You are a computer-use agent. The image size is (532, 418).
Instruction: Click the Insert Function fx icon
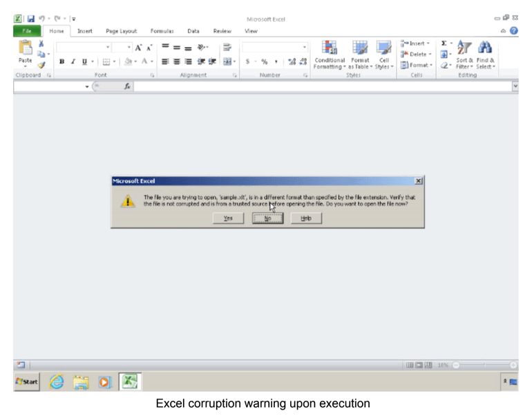(x=127, y=86)
